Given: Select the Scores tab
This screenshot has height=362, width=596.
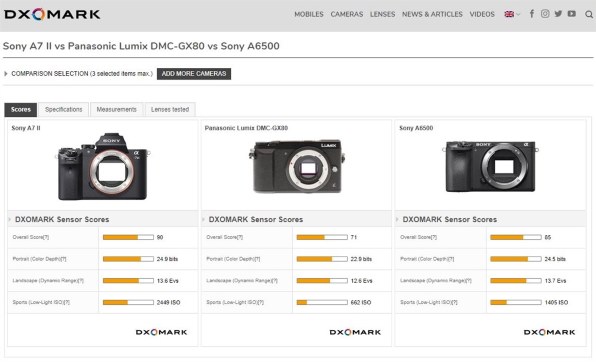Looking at the screenshot, I should 21,110.
